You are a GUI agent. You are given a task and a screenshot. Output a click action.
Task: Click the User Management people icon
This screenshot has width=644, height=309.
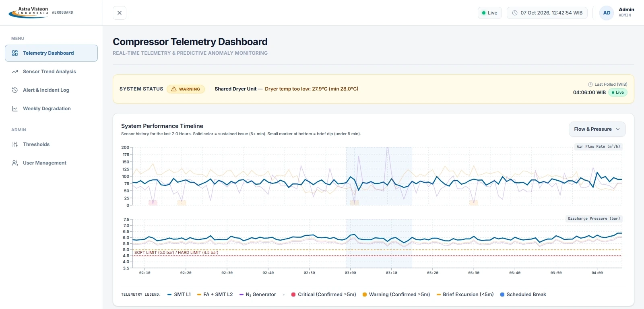pyautogui.click(x=15, y=163)
